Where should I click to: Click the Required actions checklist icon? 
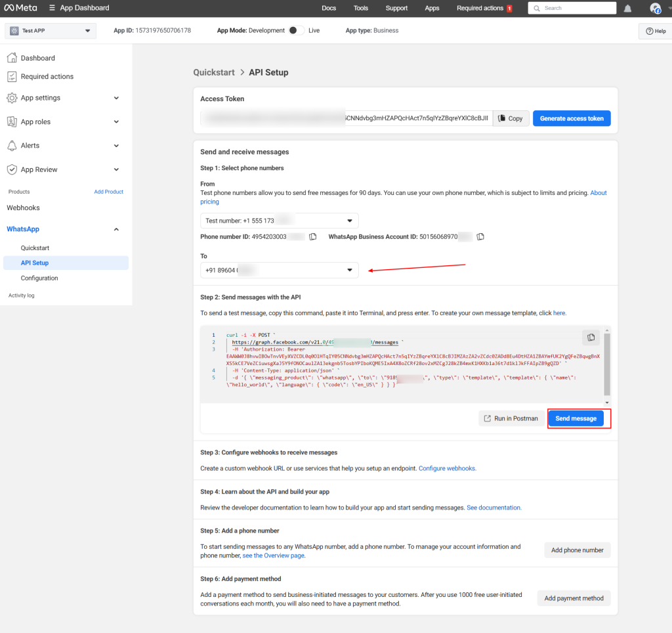[12, 76]
